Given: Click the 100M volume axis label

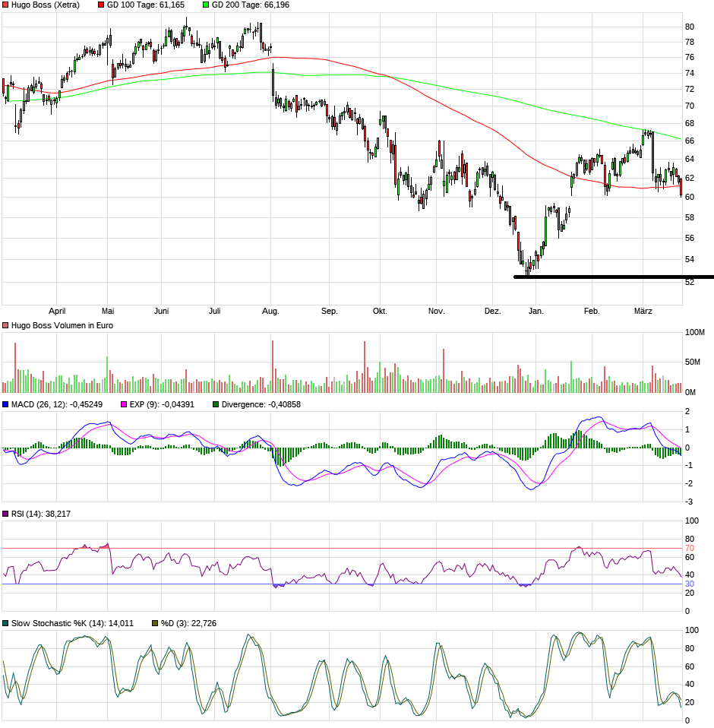Looking at the screenshot, I should pos(694,333).
